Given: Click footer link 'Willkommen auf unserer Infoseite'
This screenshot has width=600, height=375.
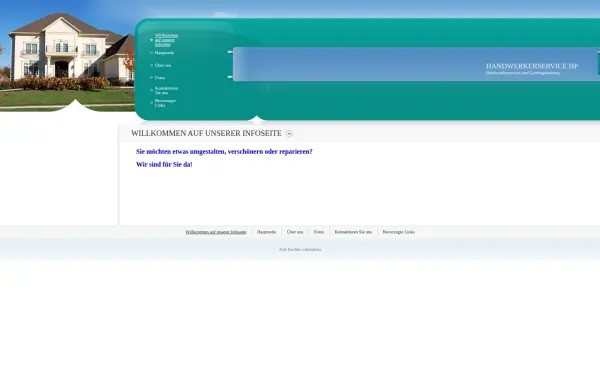Looking at the screenshot, I should click(x=216, y=232).
